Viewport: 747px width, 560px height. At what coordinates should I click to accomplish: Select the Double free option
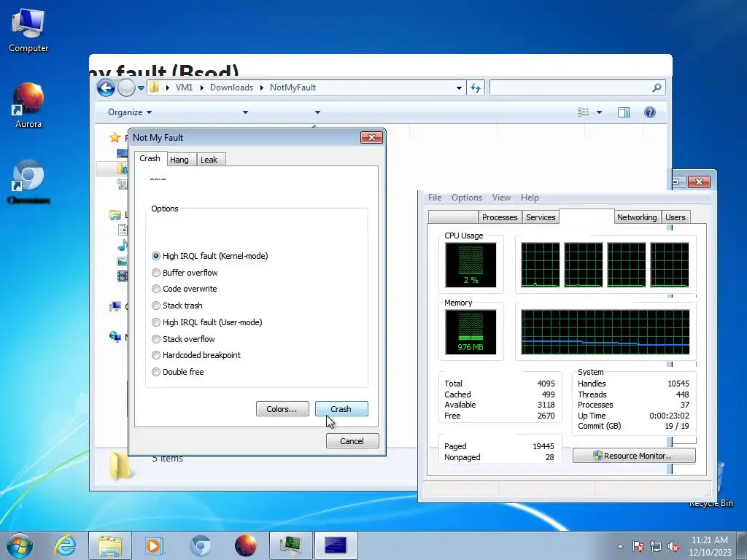click(x=177, y=372)
